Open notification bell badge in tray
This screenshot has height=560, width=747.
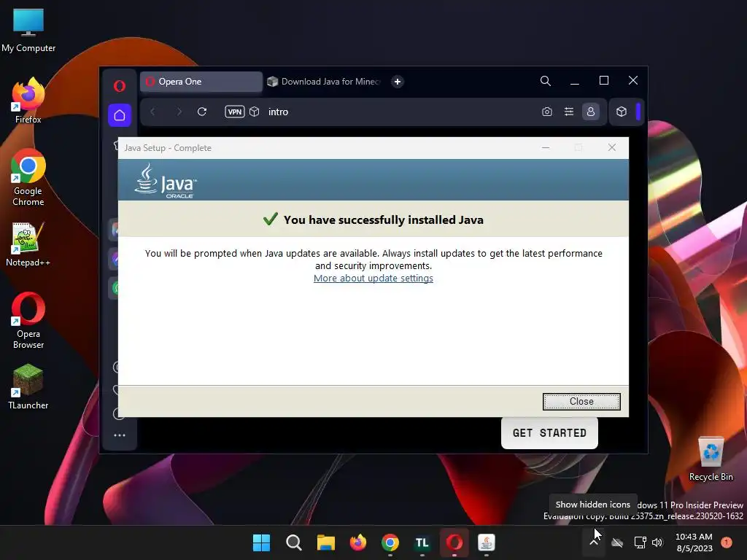tap(727, 542)
